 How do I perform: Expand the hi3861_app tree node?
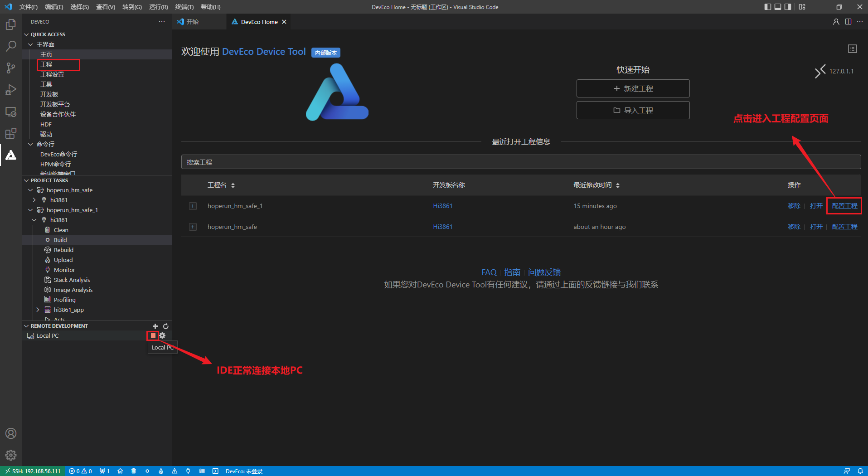tap(38, 310)
